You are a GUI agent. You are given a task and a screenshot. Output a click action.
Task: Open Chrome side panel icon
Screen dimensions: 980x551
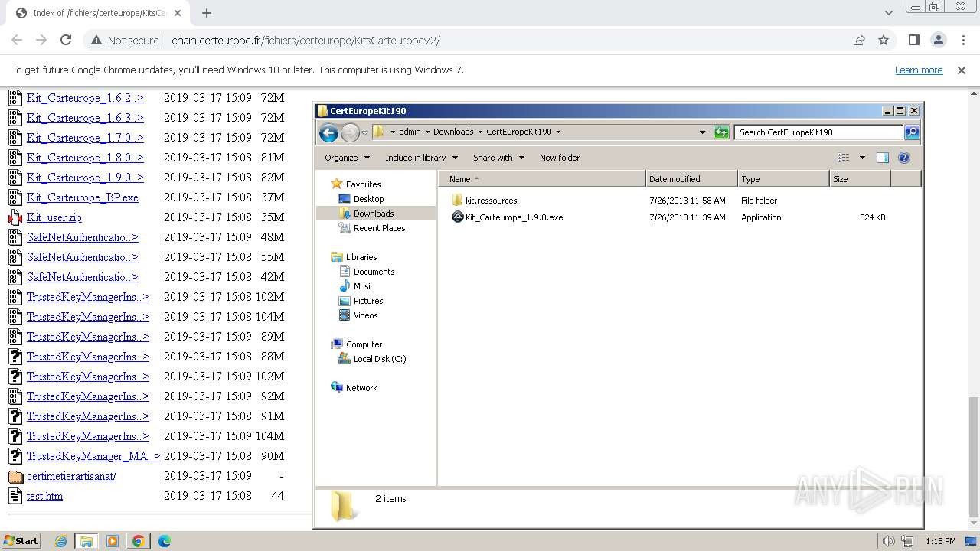coord(913,40)
